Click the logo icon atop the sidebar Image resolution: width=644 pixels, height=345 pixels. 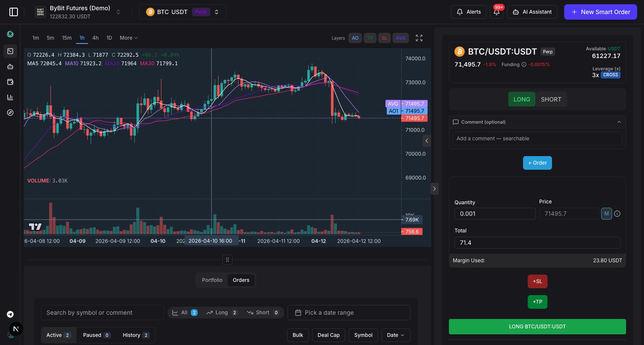point(10,35)
